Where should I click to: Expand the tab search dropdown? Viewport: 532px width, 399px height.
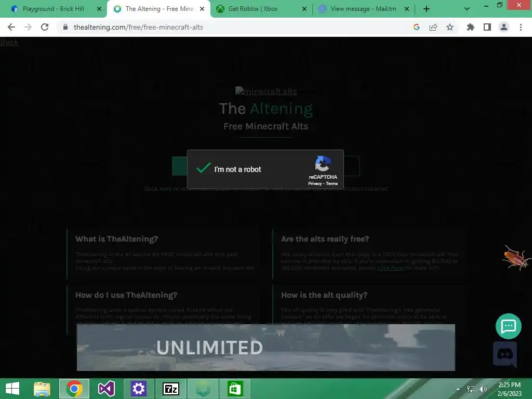pyautogui.click(x=467, y=9)
